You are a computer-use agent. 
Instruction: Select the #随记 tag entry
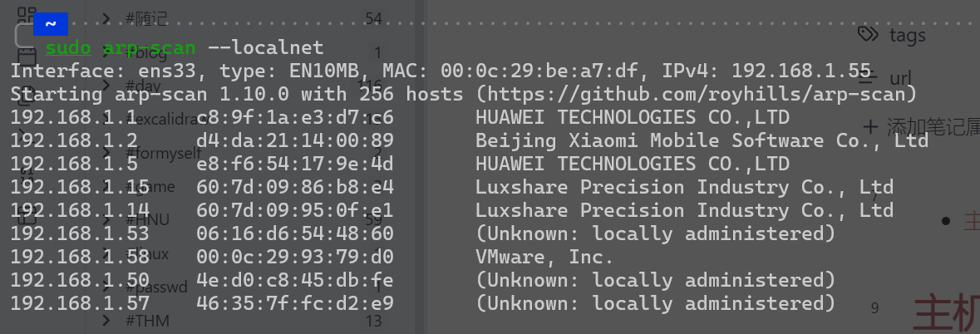coord(146,19)
